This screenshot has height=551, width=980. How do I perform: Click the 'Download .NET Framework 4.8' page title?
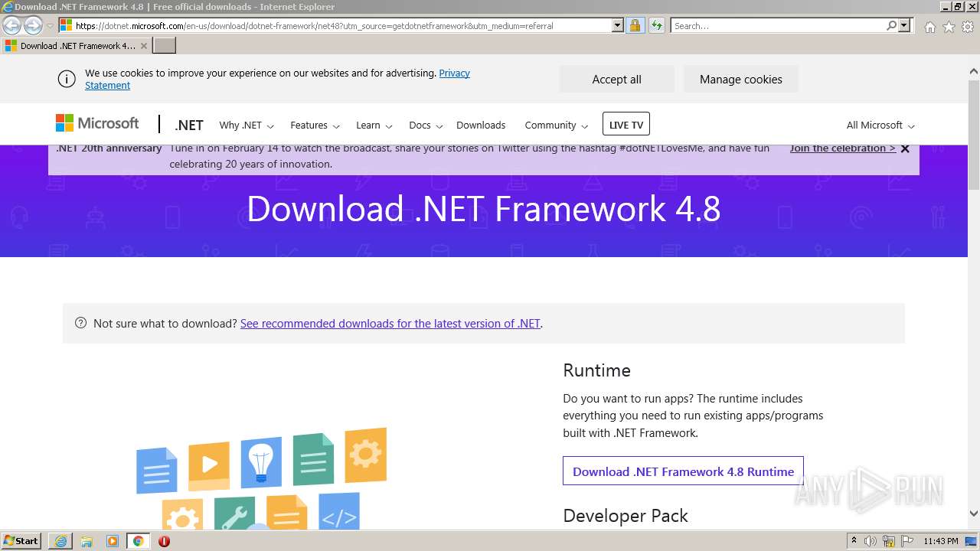[x=484, y=209]
